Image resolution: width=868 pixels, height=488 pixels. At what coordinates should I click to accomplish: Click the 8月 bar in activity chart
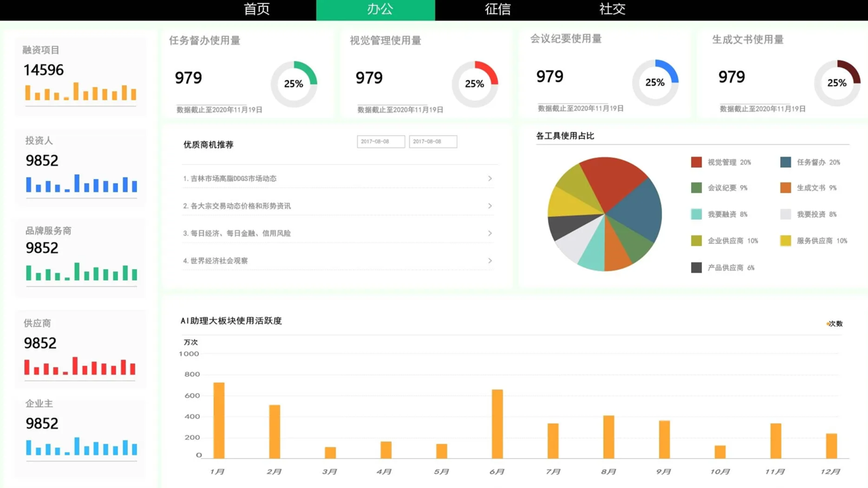pyautogui.click(x=608, y=437)
